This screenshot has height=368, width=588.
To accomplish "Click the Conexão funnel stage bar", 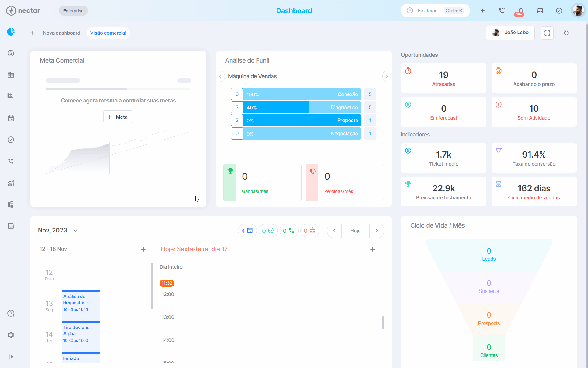I will coord(302,94).
